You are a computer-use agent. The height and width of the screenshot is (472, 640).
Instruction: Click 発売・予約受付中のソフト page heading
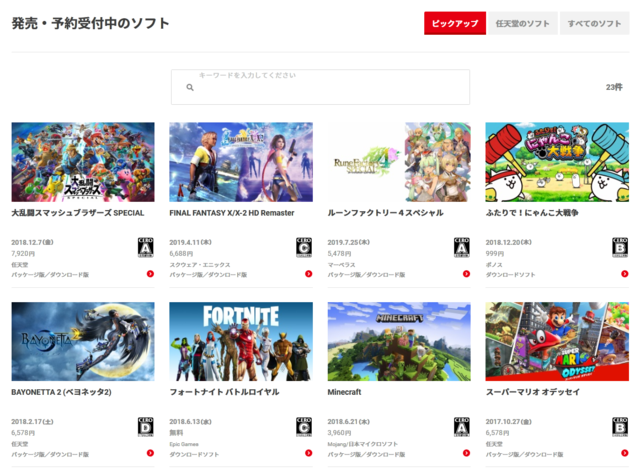(x=90, y=23)
